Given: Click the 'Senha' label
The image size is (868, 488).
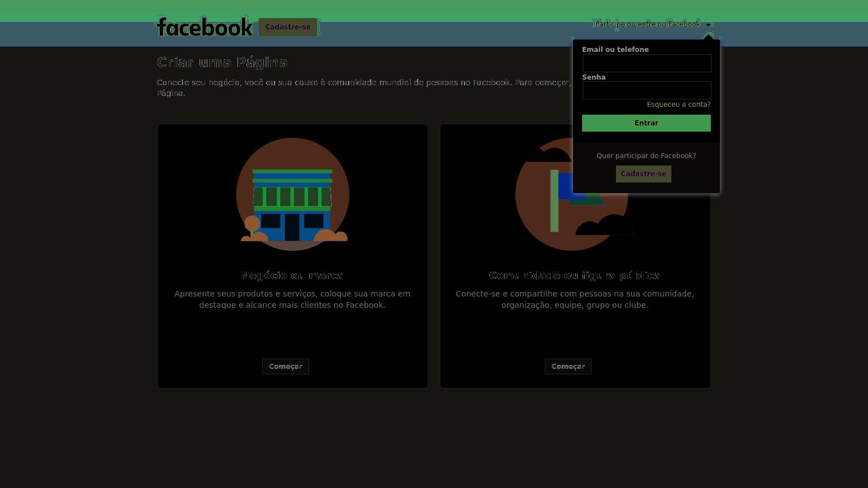Looking at the screenshot, I should coord(594,77).
